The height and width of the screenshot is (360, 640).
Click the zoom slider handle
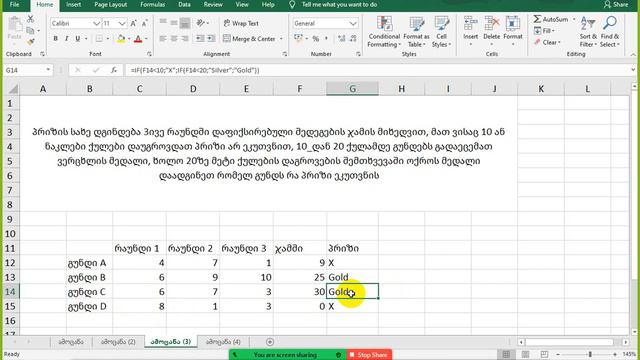(590, 354)
